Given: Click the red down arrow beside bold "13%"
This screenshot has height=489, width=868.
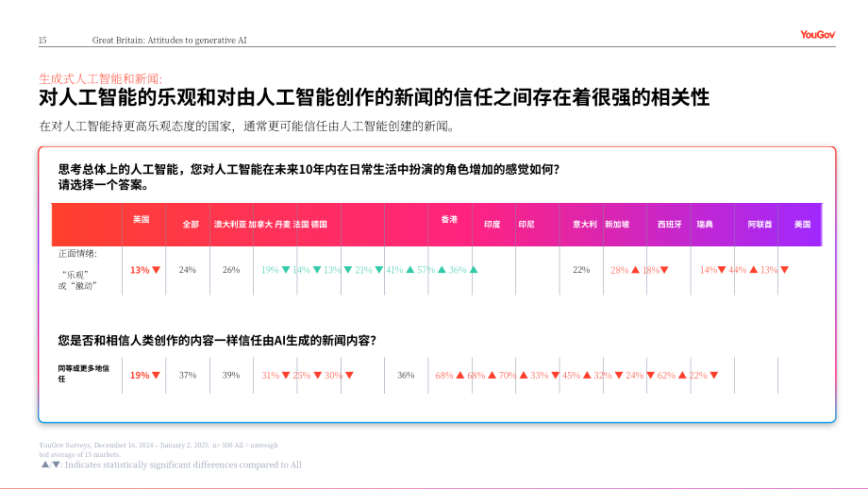Looking at the screenshot, I should (156, 270).
